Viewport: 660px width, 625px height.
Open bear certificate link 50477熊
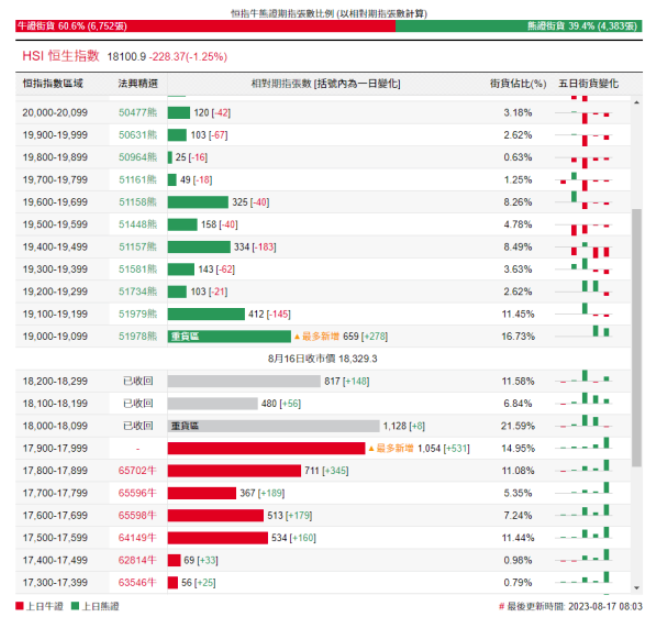point(138,113)
